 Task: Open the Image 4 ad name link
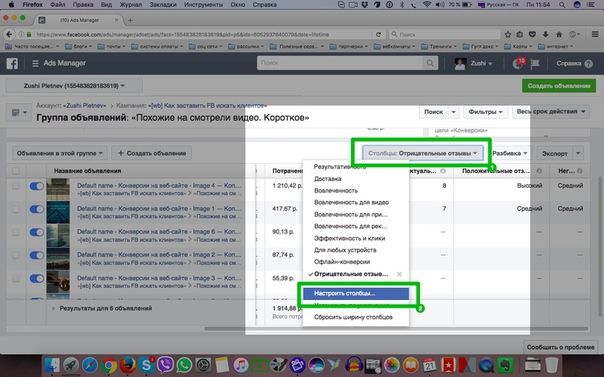point(159,186)
